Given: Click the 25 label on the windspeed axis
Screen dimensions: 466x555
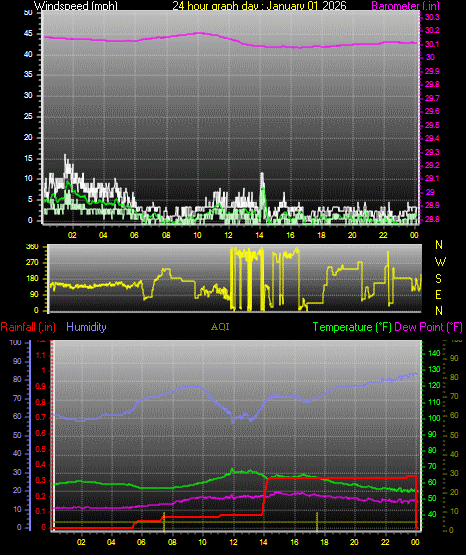Looking at the screenshot, I should point(28,116).
